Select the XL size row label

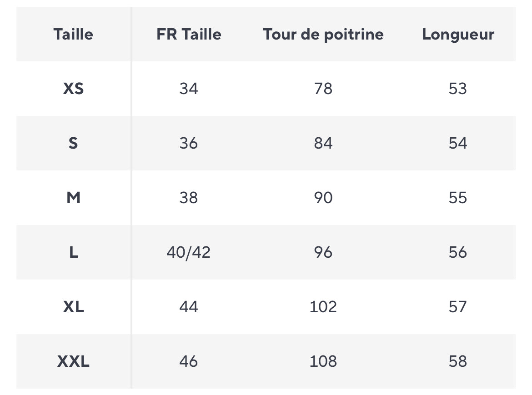tap(73, 307)
